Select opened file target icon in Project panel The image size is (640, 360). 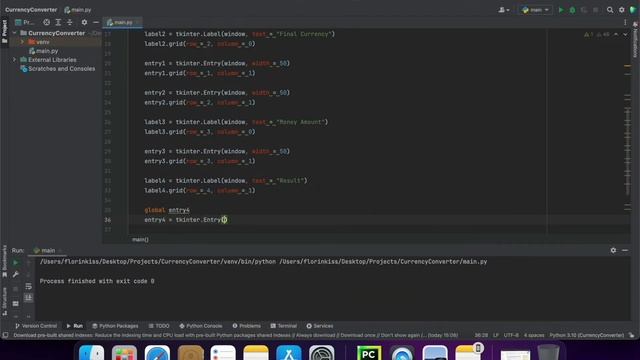47,22
